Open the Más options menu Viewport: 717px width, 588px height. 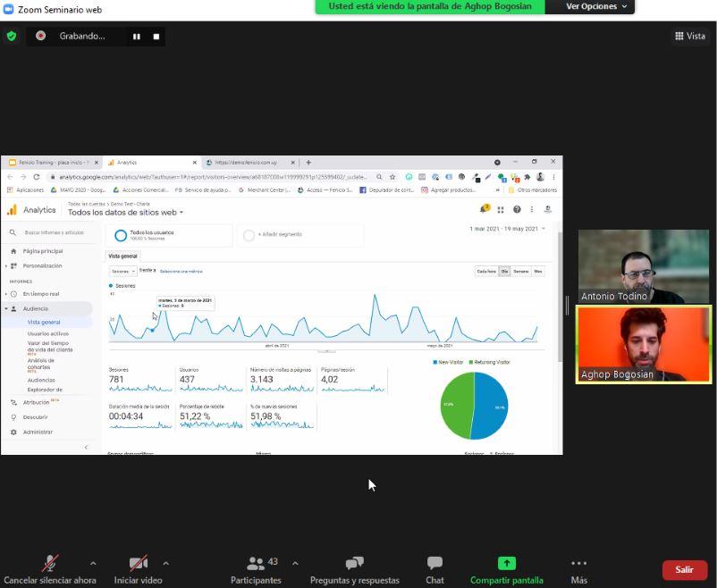click(x=578, y=569)
